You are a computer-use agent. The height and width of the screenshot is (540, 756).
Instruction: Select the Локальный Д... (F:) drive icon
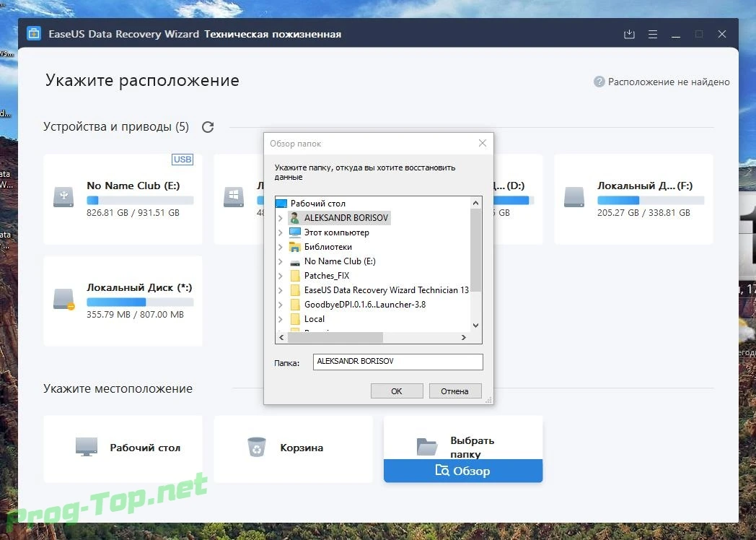point(574,197)
